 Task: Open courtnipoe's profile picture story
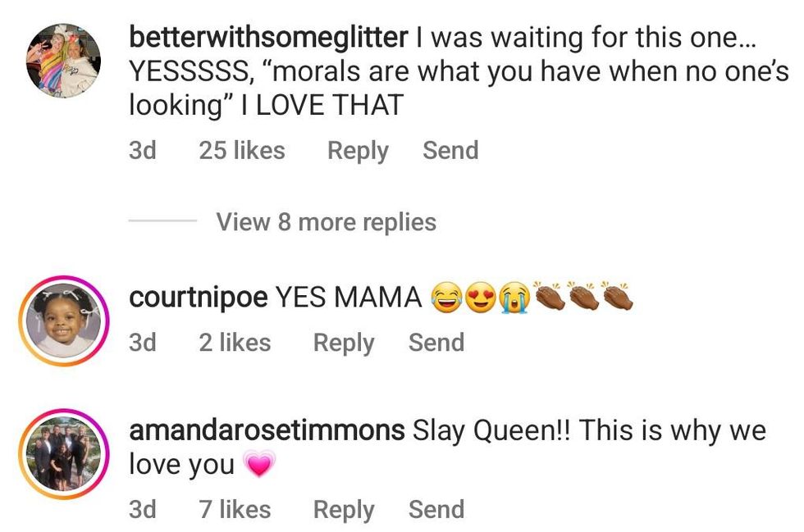[63, 320]
